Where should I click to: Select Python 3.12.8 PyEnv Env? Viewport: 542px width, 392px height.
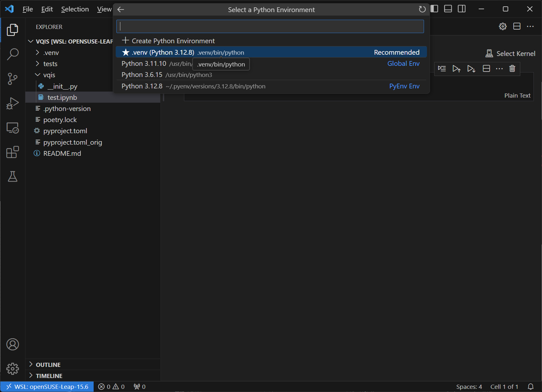click(x=271, y=86)
